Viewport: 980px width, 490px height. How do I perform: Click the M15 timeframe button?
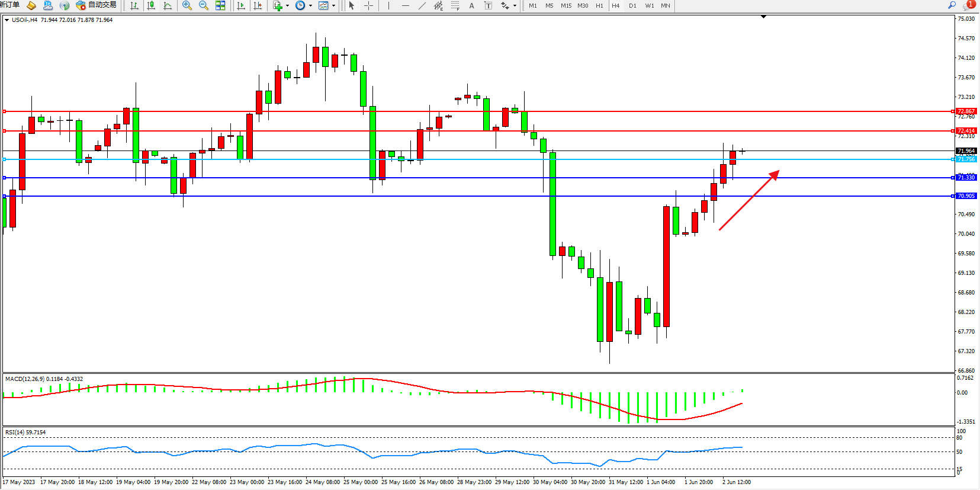point(566,5)
